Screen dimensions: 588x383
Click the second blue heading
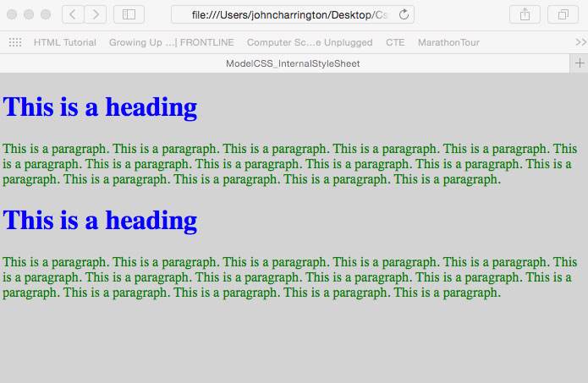[101, 220]
